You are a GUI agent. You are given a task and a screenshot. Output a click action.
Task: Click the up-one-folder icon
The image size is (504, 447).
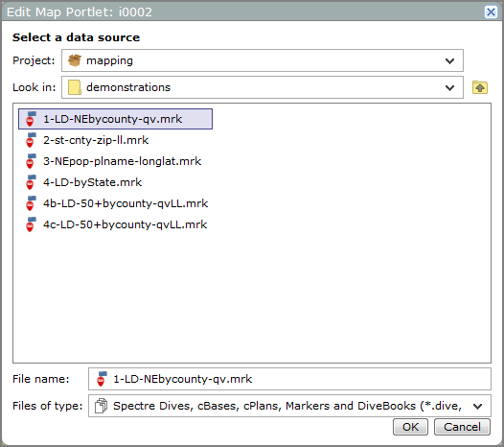480,87
